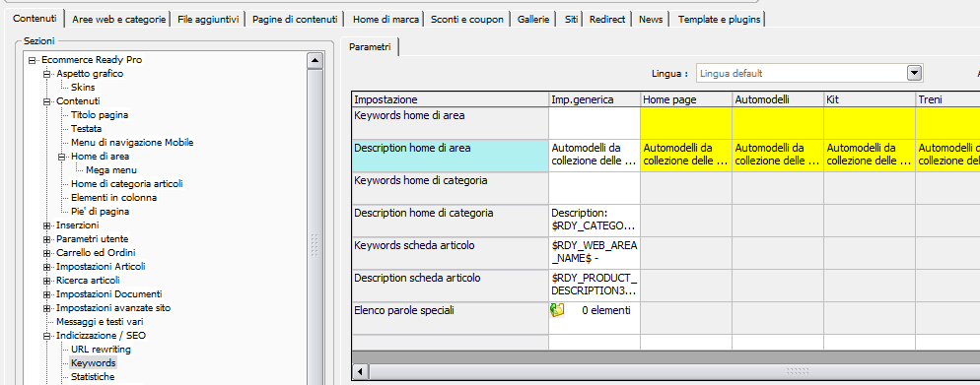This screenshot has width=980, height=385.
Task: Select the Description home di categoria row
Action: pos(450,221)
